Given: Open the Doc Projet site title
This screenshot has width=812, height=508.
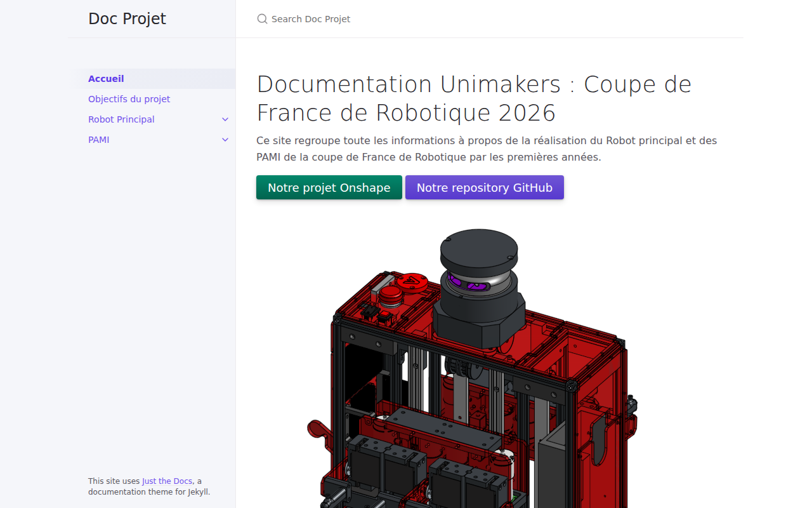Looking at the screenshot, I should 127,19.
